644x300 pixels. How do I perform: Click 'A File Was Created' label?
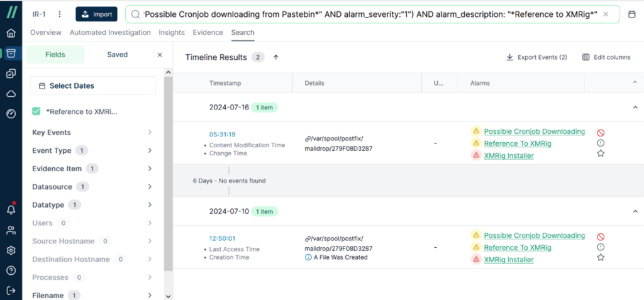(340, 257)
